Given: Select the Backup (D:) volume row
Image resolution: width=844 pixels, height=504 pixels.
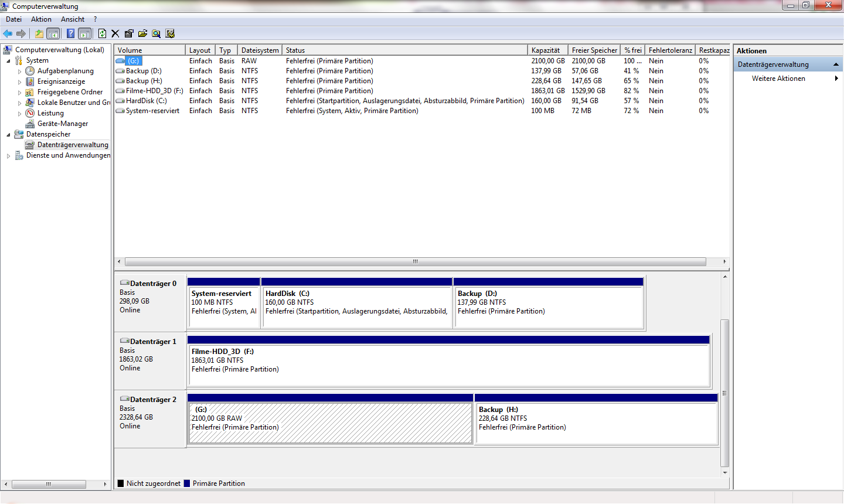Looking at the screenshot, I should click(422, 71).
